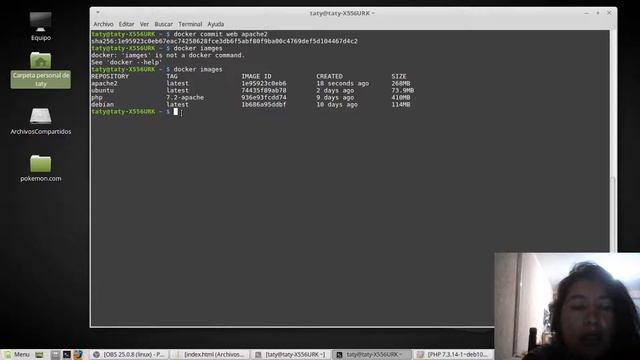This screenshot has width=640, height=360.
Task: Click the 268MB size value
Action: tap(401, 83)
